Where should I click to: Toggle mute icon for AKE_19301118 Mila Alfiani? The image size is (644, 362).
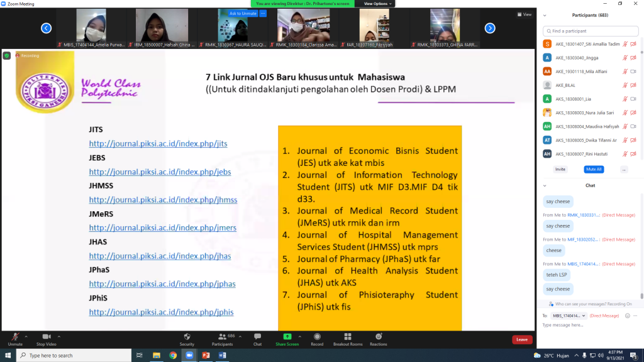pyautogui.click(x=625, y=72)
